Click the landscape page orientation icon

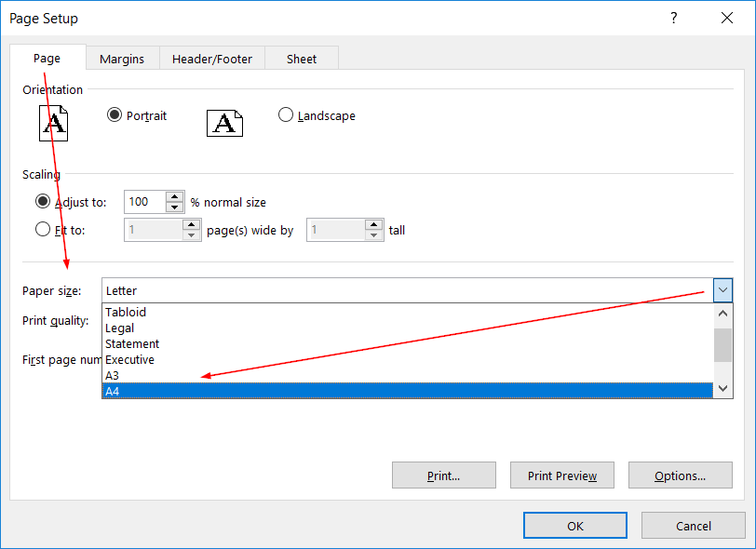point(223,123)
